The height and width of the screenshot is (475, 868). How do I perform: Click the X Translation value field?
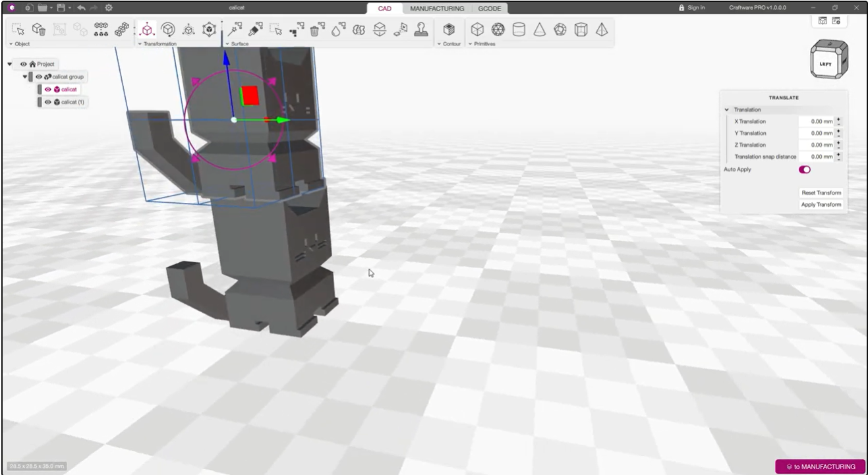pyautogui.click(x=816, y=122)
